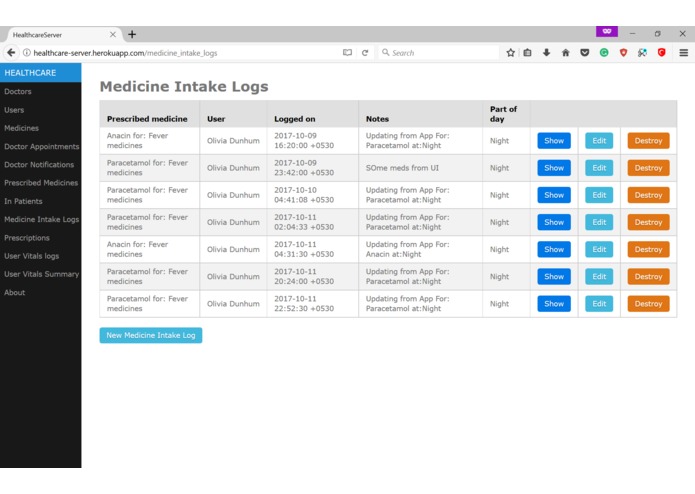Open site information icon in address bar
This screenshot has height=494, width=695.
[27, 53]
